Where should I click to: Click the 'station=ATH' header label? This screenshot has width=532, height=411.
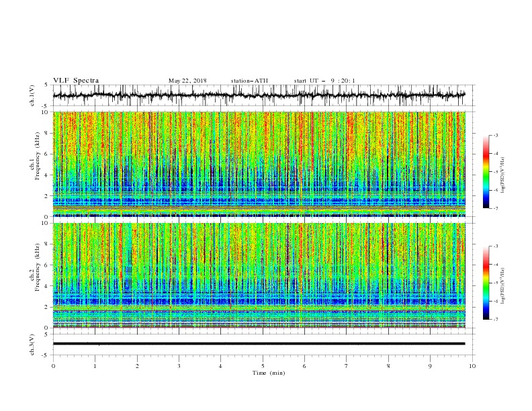pos(249,81)
